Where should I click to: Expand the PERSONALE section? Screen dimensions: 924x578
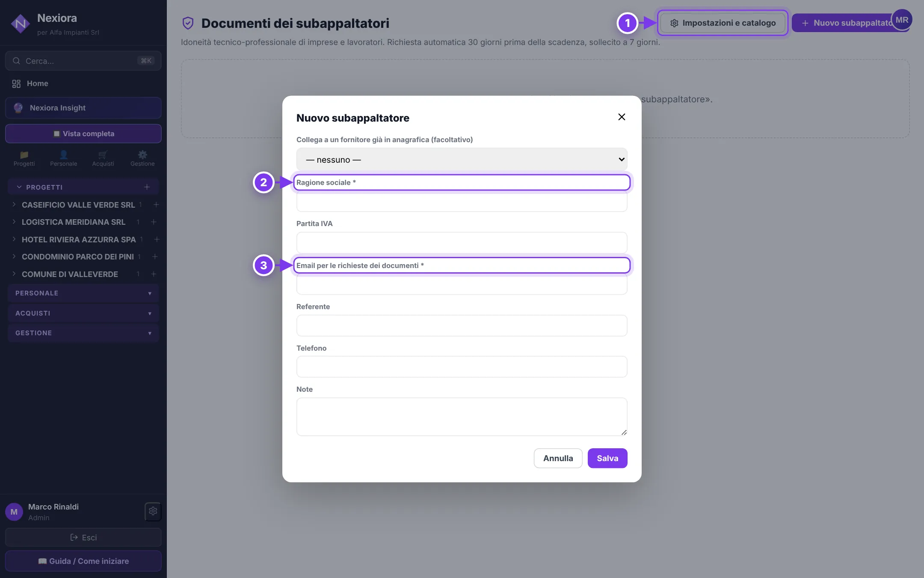click(x=83, y=293)
